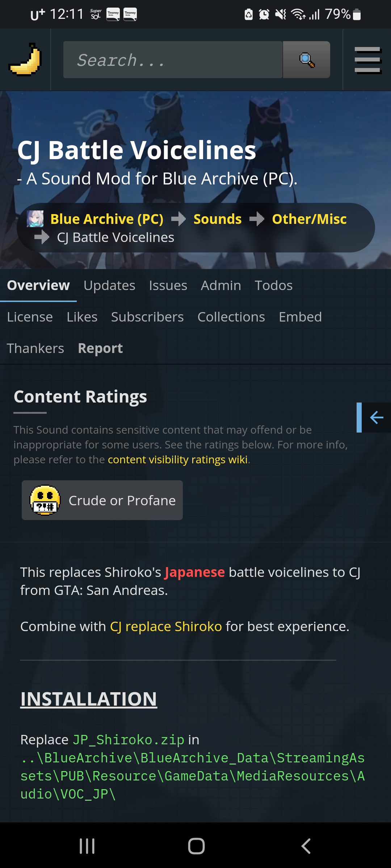
Task: Open the CJ replace Shiroko link
Action: (x=166, y=626)
